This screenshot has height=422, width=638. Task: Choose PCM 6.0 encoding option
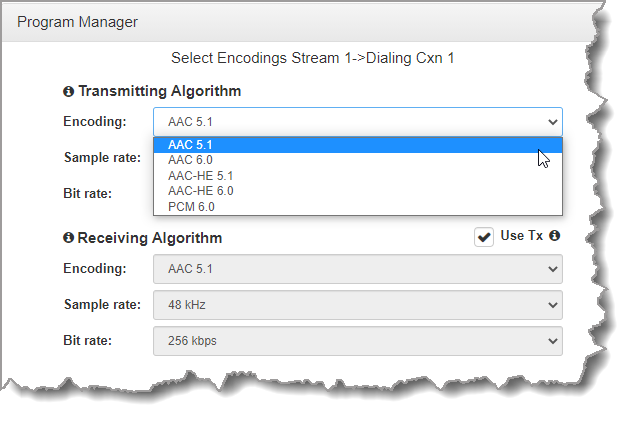pyautogui.click(x=191, y=207)
